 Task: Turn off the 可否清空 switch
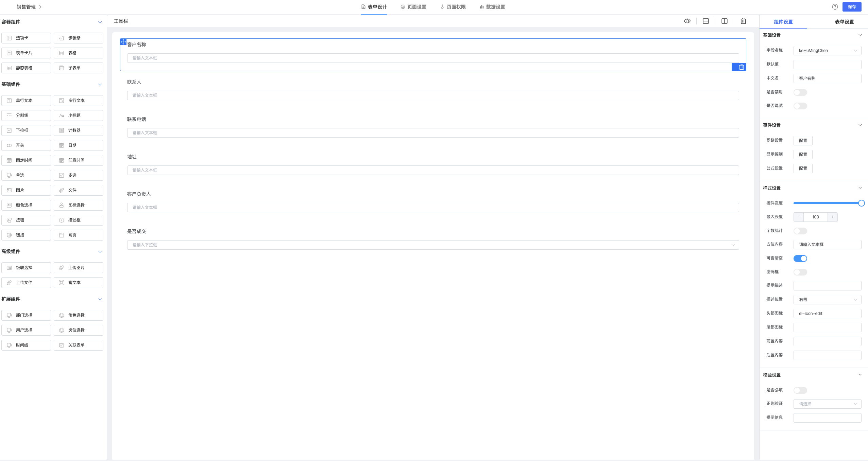(800, 259)
